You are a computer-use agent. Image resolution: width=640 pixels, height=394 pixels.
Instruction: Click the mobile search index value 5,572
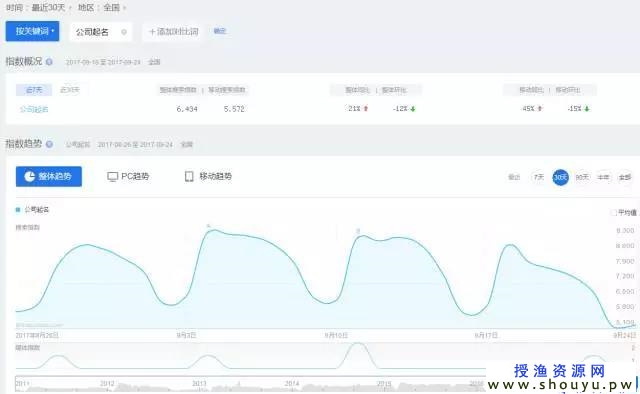click(234, 109)
